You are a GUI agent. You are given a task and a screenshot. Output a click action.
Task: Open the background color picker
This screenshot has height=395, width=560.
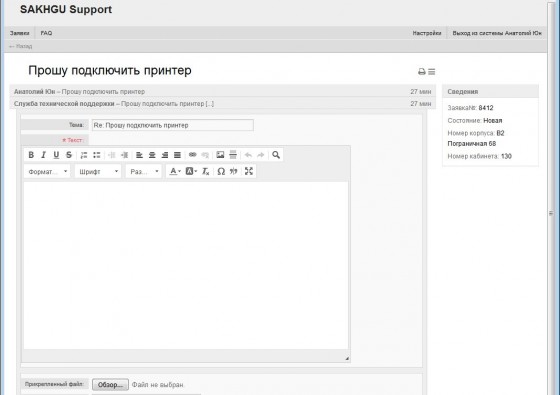coord(191,171)
